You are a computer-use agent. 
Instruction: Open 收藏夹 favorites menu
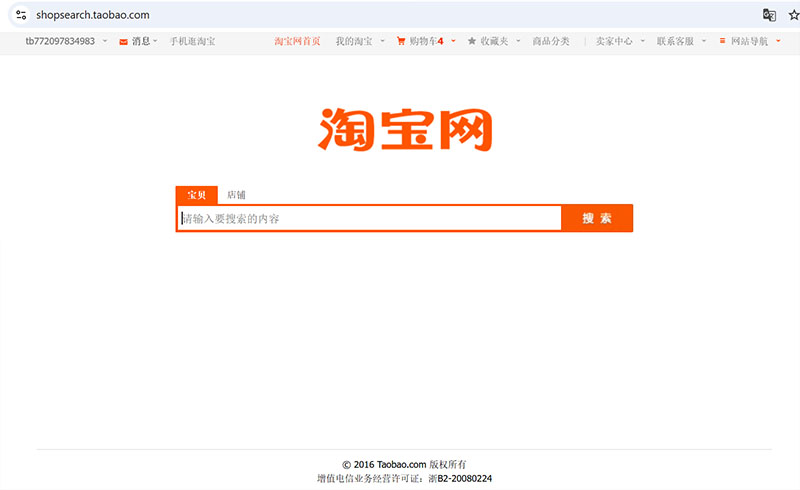(494, 41)
